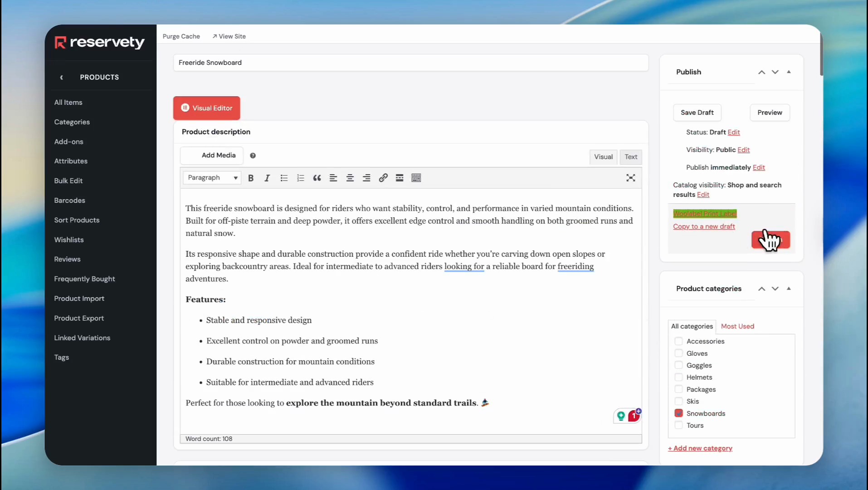Enable the Helmets category checkbox
This screenshot has height=490, width=868.
pos(678,377)
